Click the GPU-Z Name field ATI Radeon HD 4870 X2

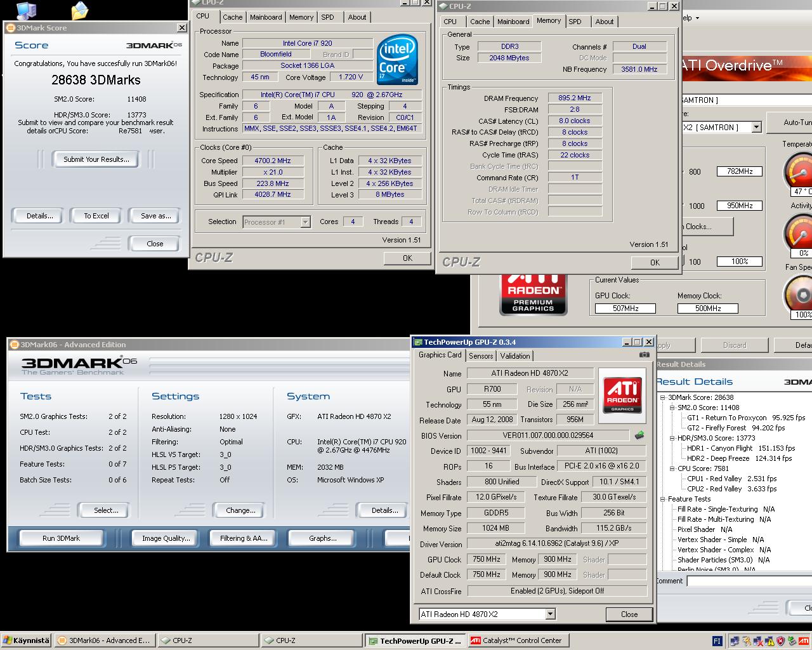(x=530, y=373)
